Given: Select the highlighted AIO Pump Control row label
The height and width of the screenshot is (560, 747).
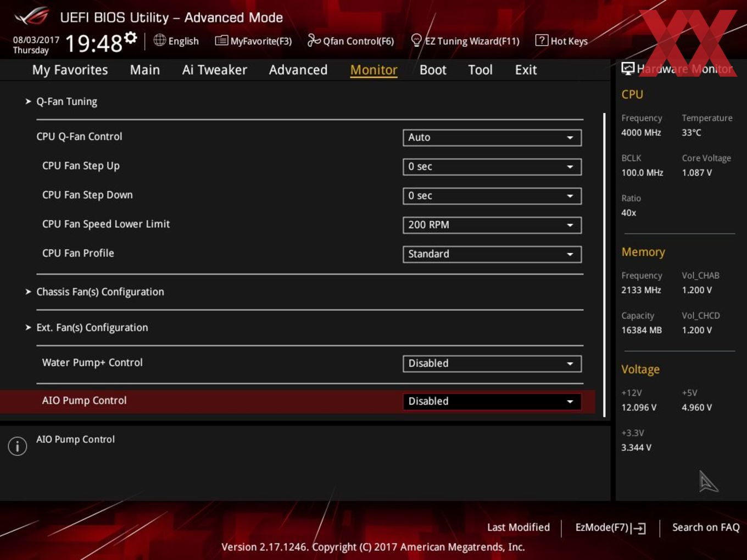Looking at the screenshot, I should click(84, 401).
